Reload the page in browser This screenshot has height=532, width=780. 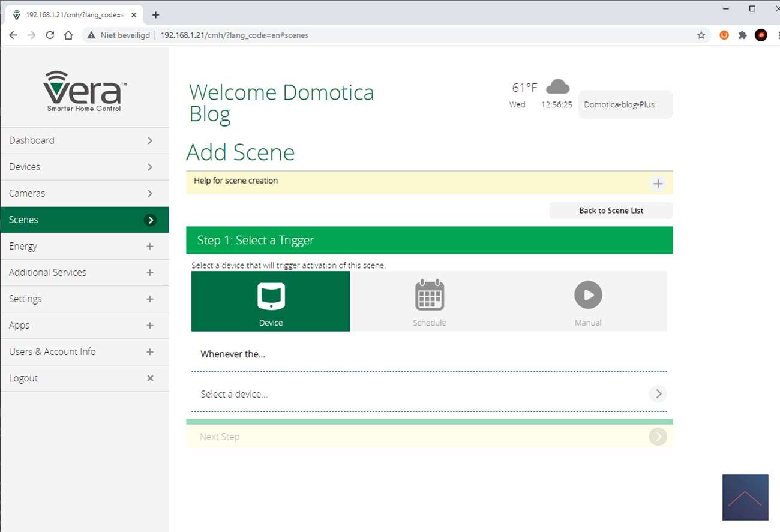pyautogui.click(x=50, y=35)
